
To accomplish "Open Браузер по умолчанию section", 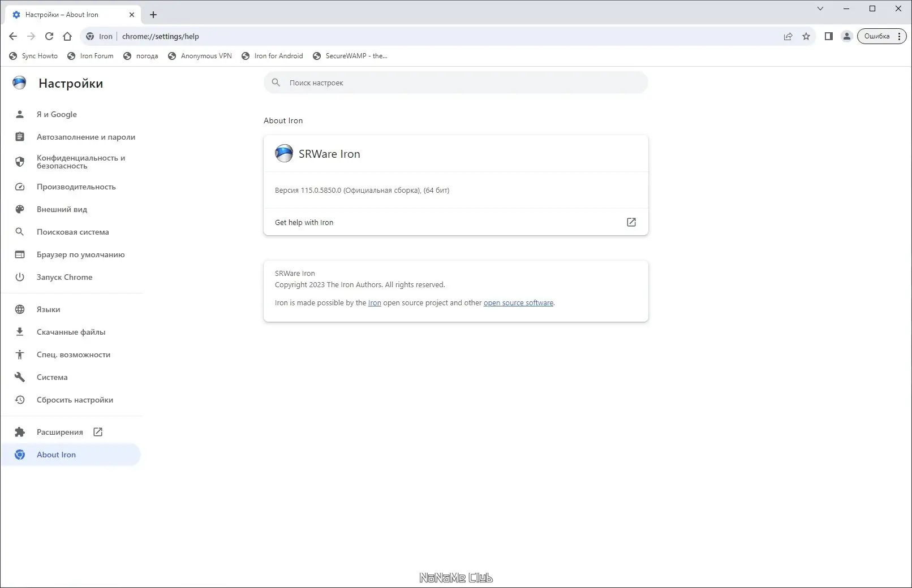I will tap(71, 254).
